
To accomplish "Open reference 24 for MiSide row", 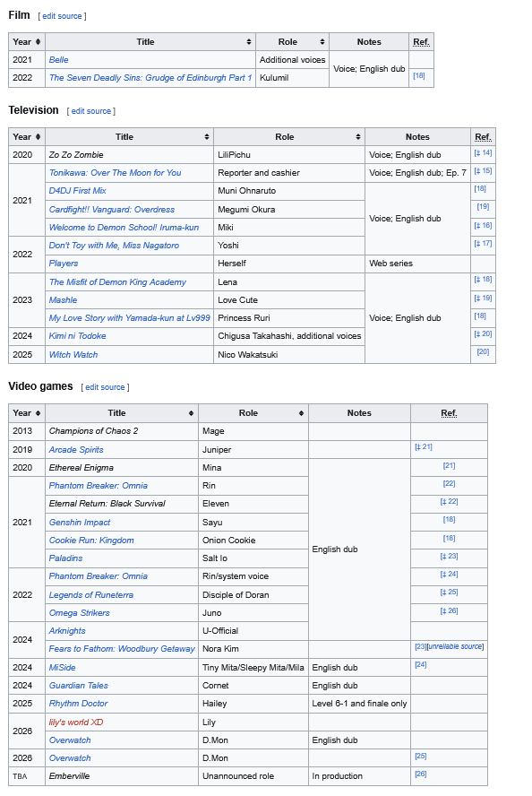I will [x=420, y=664].
